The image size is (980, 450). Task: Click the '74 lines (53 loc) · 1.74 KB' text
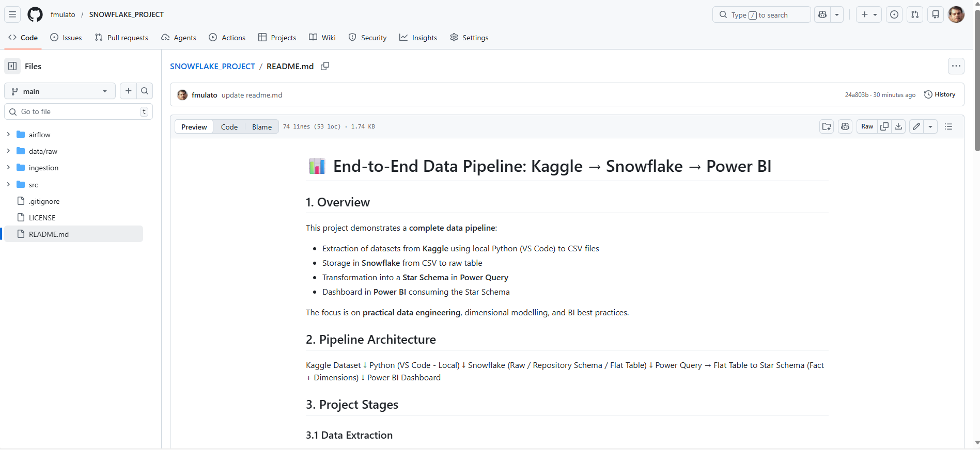coord(329,126)
